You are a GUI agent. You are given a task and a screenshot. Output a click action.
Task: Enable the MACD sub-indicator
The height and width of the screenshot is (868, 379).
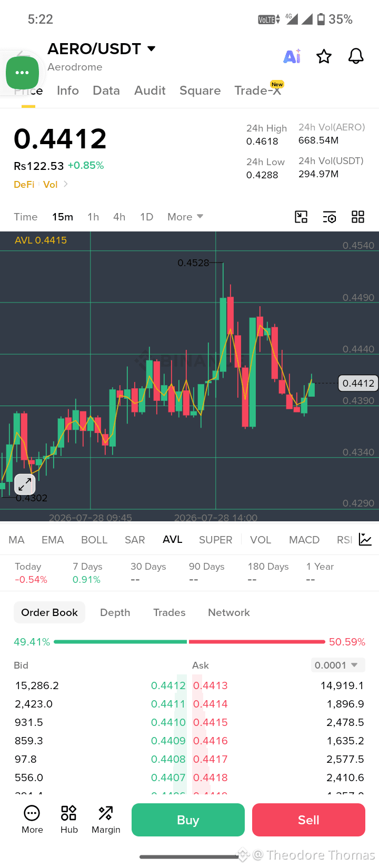tap(304, 540)
